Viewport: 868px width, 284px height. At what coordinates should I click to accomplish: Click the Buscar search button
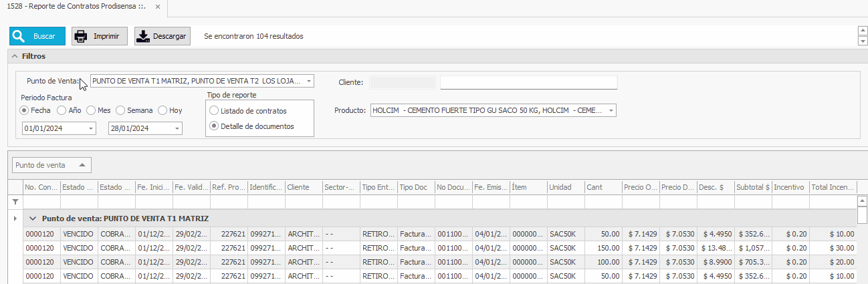(x=37, y=36)
